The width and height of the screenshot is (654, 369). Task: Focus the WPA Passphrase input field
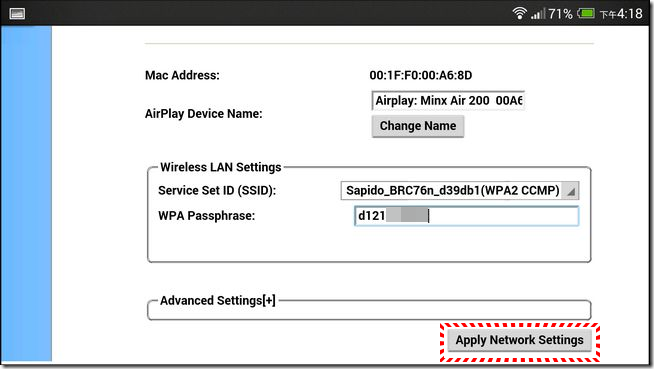466,216
